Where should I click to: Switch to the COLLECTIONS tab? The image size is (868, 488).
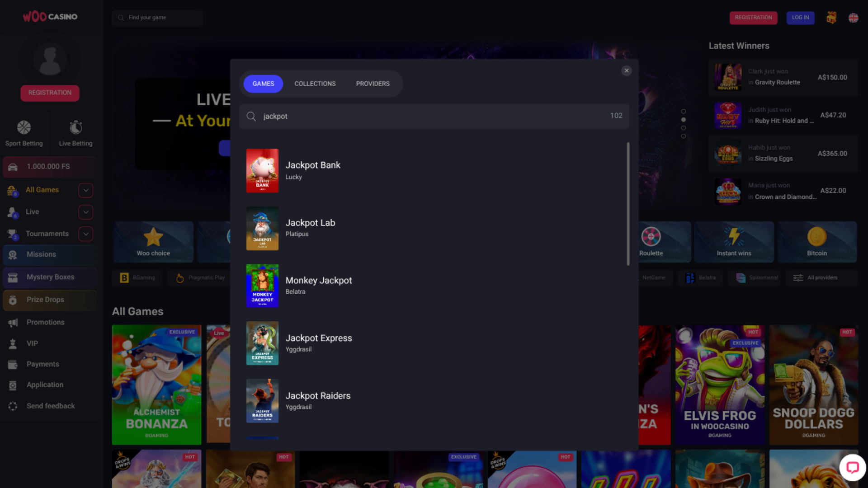click(x=315, y=84)
